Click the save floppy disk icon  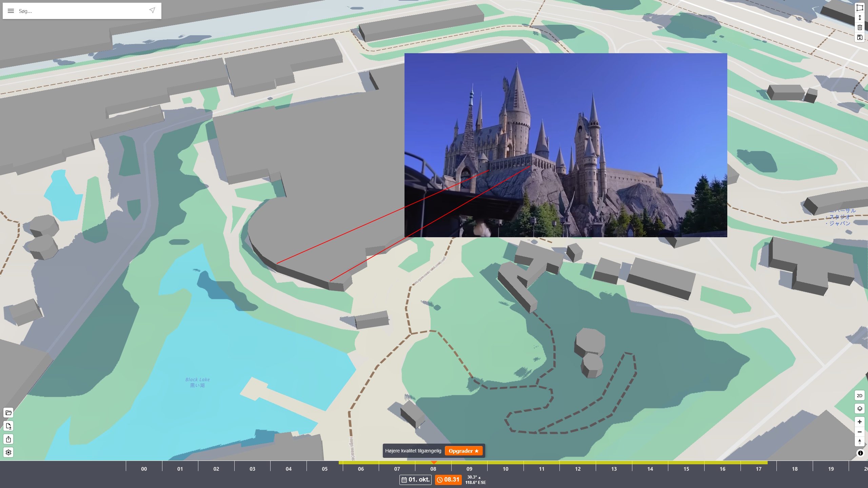pos(860,37)
